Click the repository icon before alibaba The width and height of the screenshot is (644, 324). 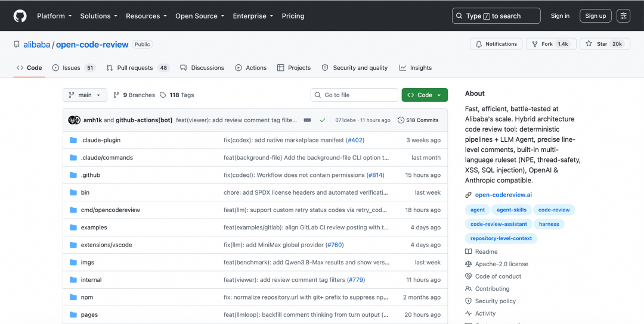coord(17,44)
